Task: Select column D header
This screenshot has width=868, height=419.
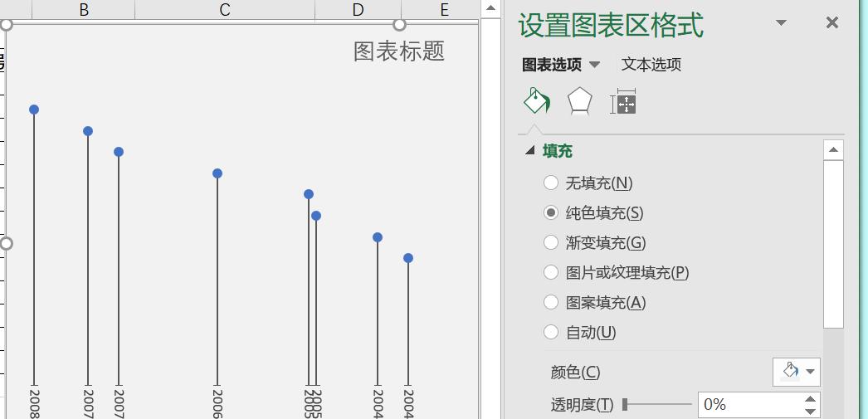Action: 358,9
